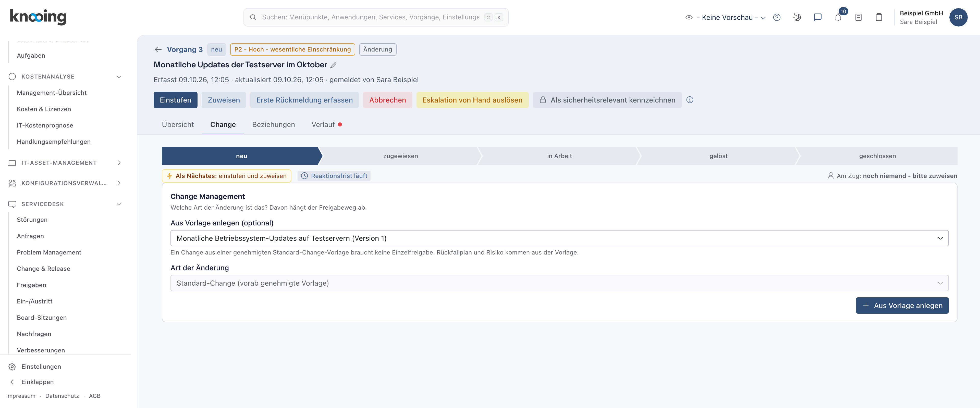This screenshot has height=408, width=980.
Task: Click the Aus Vorlage anlegen button
Action: coord(902,306)
